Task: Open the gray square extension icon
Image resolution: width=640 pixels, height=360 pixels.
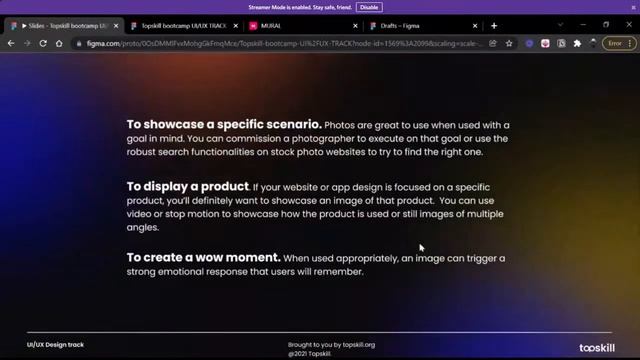Action: [562, 43]
